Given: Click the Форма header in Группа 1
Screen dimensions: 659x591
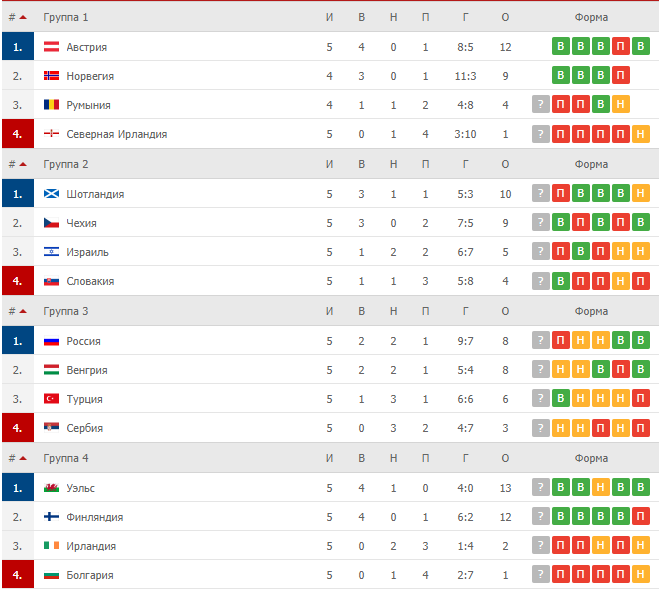Looking at the screenshot, I should coord(591,17).
